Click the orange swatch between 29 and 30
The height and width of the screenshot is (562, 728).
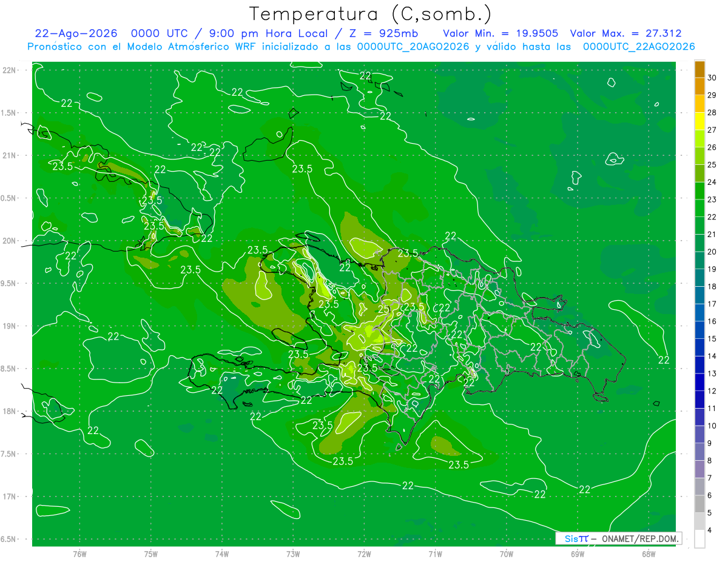[x=699, y=87]
